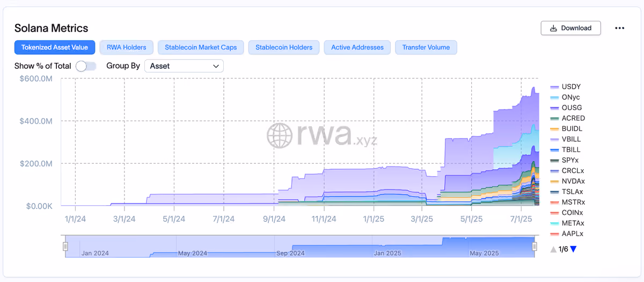Viewport: 644px width, 282px height.
Task: Hide the ACRED legend series
Action: pyautogui.click(x=568, y=118)
